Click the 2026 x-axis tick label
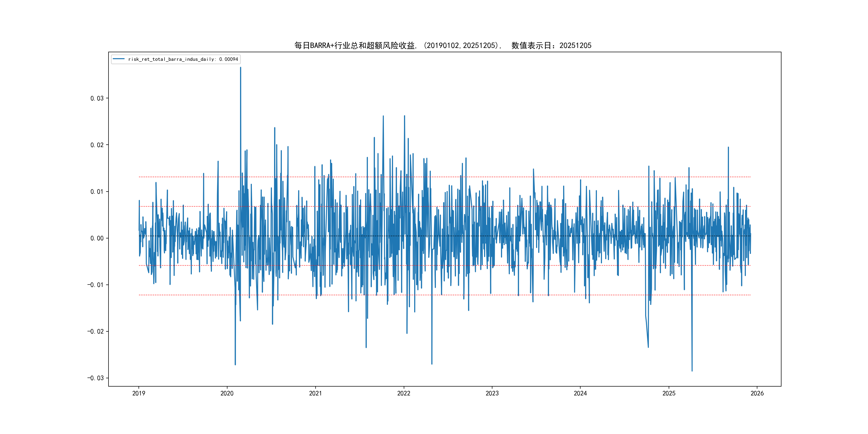 click(x=757, y=393)
